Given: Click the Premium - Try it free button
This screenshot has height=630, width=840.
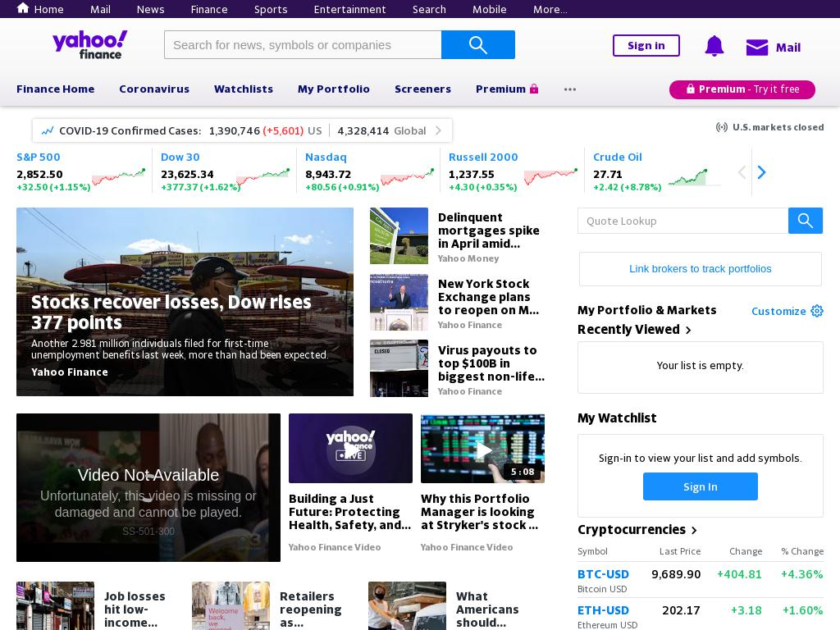Looking at the screenshot, I should tap(742, 89).
